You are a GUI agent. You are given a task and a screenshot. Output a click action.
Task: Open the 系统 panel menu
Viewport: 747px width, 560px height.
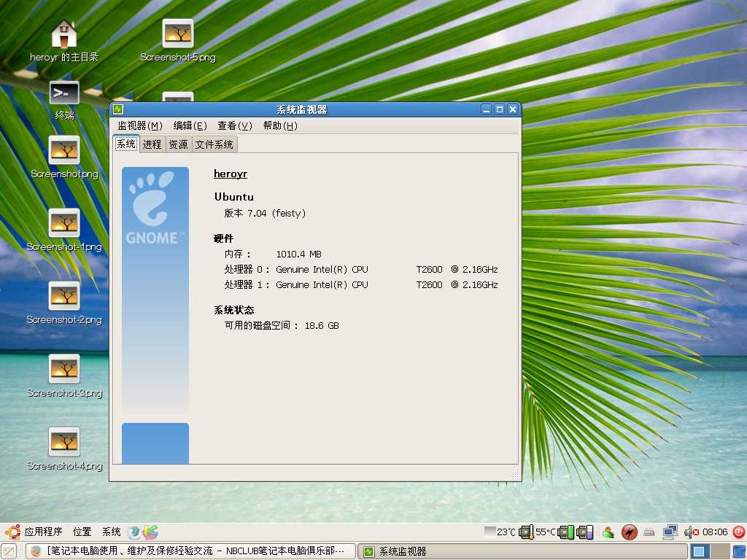coord(112,532)
